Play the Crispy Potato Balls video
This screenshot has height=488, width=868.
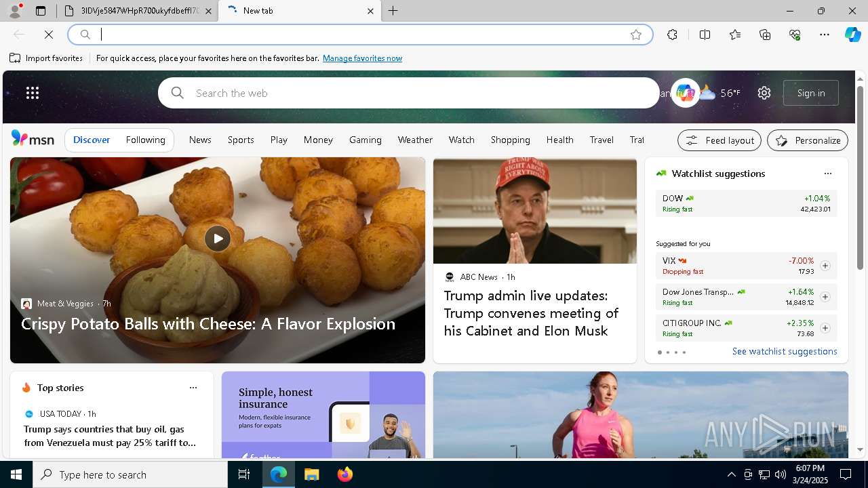coord(218,239)
